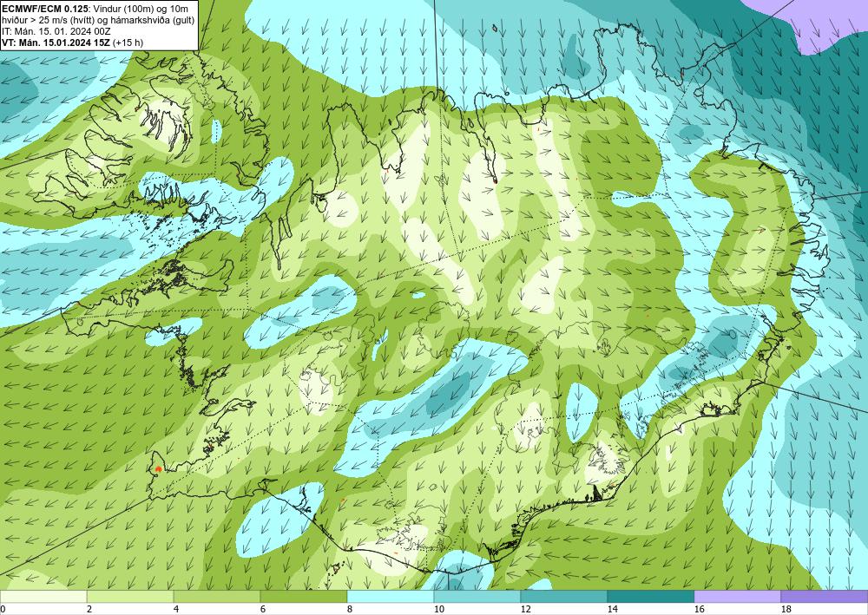Pick the 12–14 m/s legend swatch
Viewport: 868px width, 615px height.
click(x=563, y=596)
